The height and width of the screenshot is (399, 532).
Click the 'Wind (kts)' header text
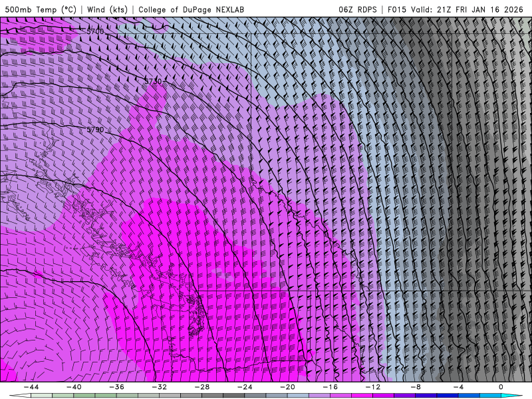point(107,9)
